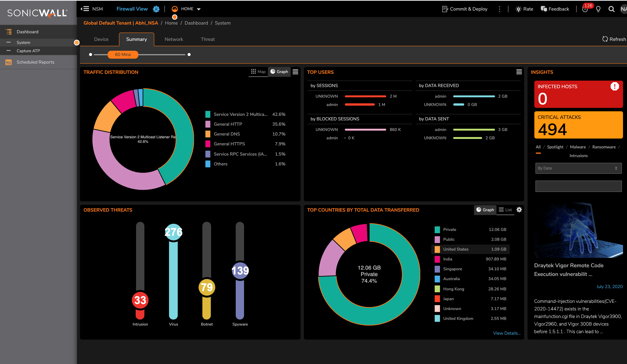627x364 pixels.
Task: Click the 60 Mins slider handle
Action: 123,55
